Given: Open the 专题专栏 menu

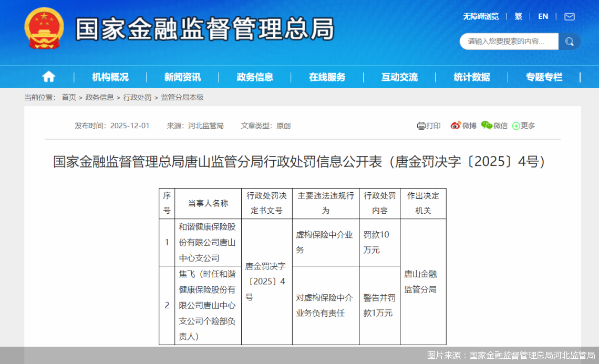Looking at the screenshot, I should point(544,77).
